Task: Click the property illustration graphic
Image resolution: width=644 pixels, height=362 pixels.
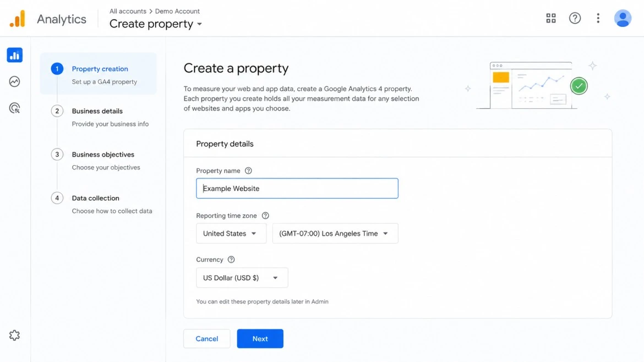Action: pos(538,85)
